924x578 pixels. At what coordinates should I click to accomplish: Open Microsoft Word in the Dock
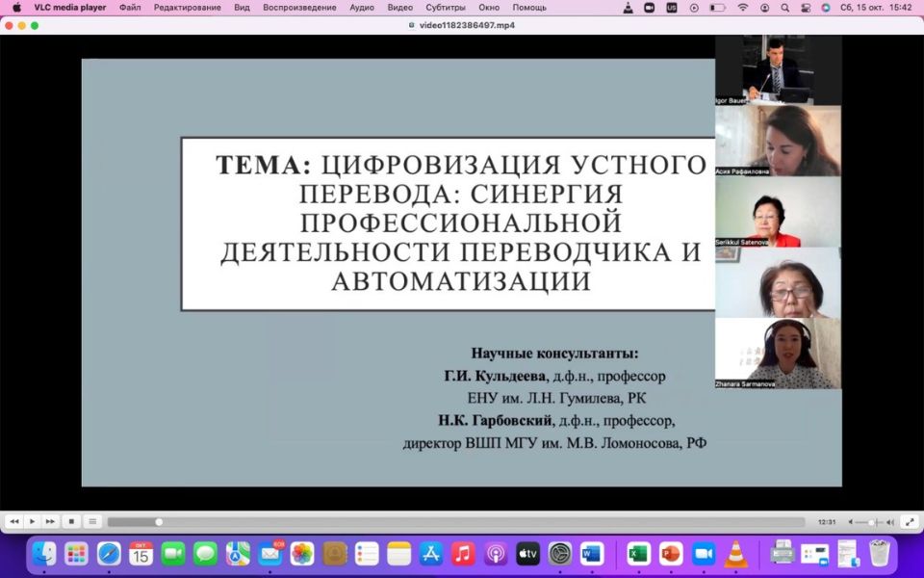[x=592, y=554]
